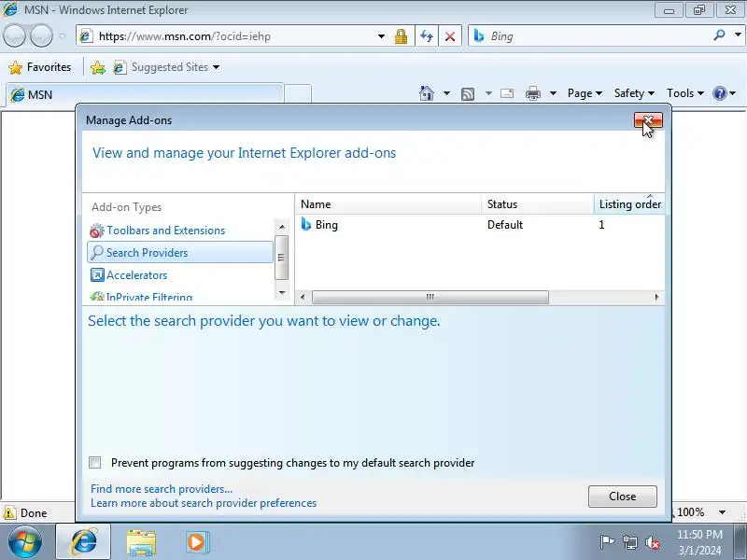The height and width of the screenshot is (560, 747).
Task: Click the Show Desktop button
Action: 740,542
